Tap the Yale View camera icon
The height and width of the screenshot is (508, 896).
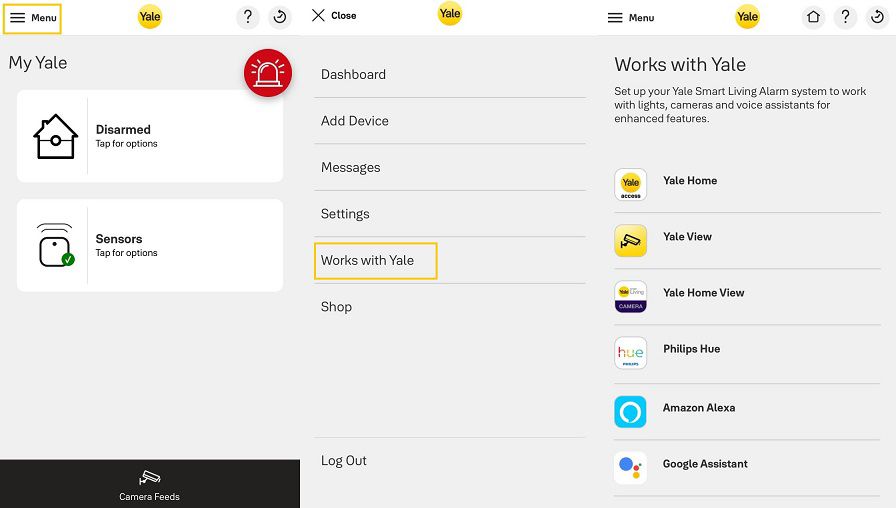click(x=630, y=241)
